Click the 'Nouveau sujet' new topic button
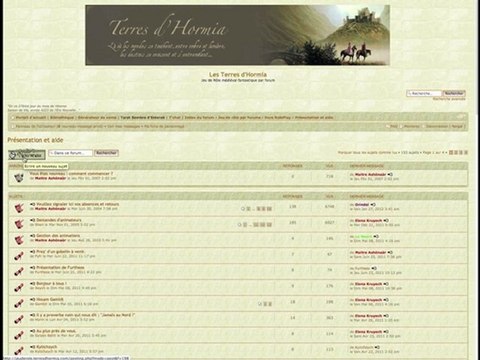Viewport: 480px width, 360px height. click(27, 155)
